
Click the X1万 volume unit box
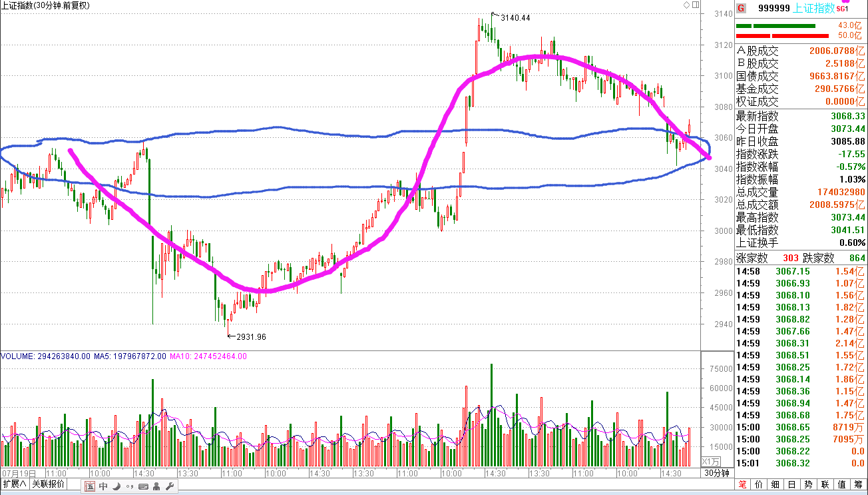tap(711, 461)
